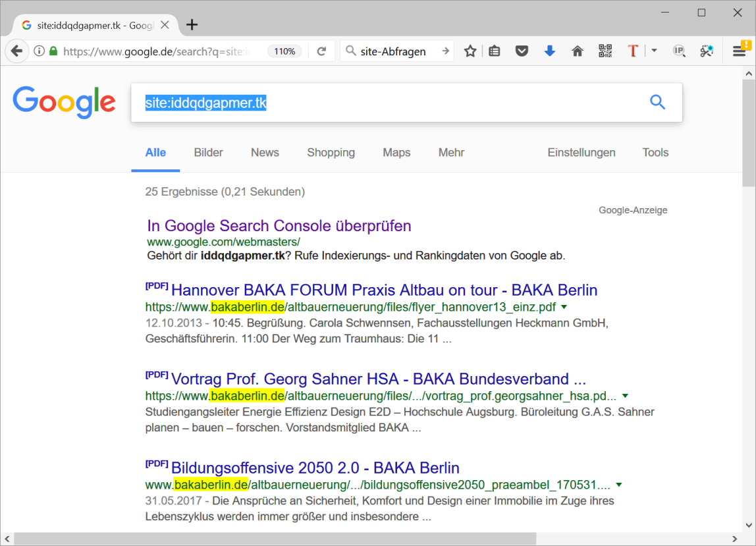Save page to Pocket icon
756x546 pixels.
[x=522, y=51]
